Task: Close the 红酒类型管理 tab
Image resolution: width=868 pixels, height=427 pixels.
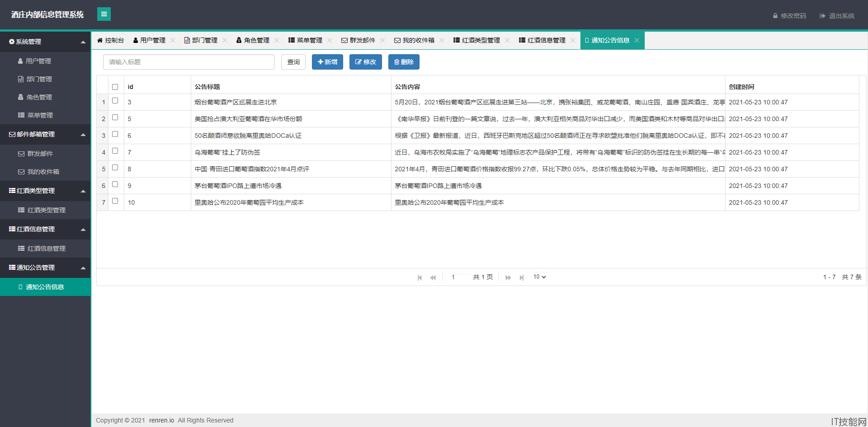Action: (x=507, y=40)
